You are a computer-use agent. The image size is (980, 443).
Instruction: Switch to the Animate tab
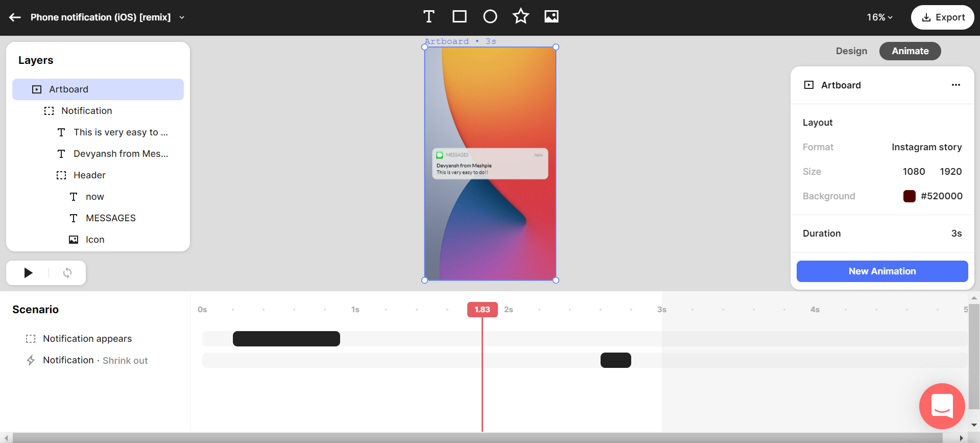coord(910,51)
